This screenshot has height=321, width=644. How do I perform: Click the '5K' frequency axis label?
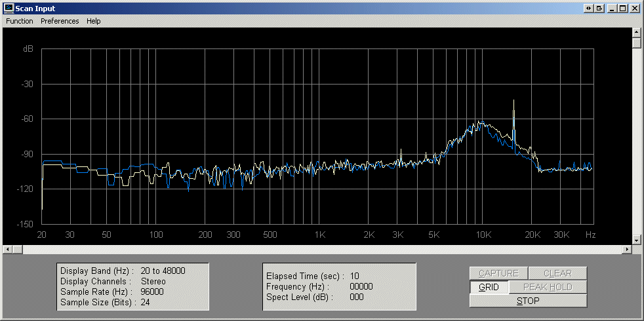(x=434, y=235)
